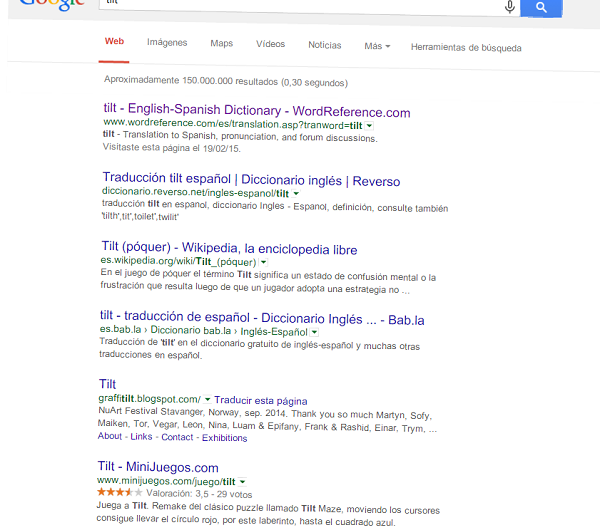Open Traducción tilt español Reverso result
The image size is (600, 530).
[x=251, y=179]
